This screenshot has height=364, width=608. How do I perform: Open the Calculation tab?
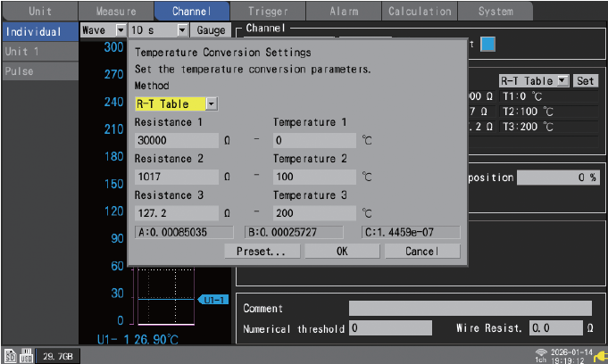[420, 12]
